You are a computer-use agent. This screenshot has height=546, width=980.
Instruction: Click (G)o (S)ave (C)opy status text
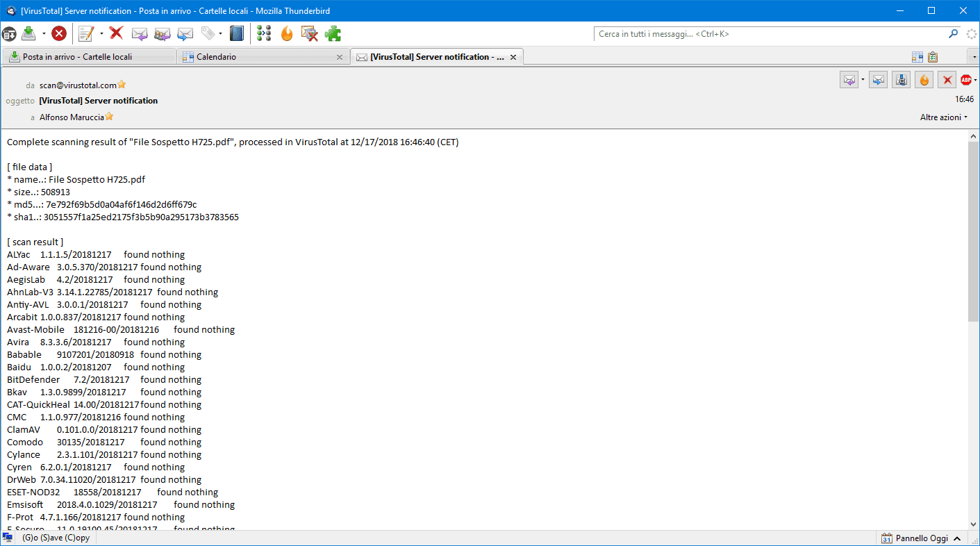(56, 538)
